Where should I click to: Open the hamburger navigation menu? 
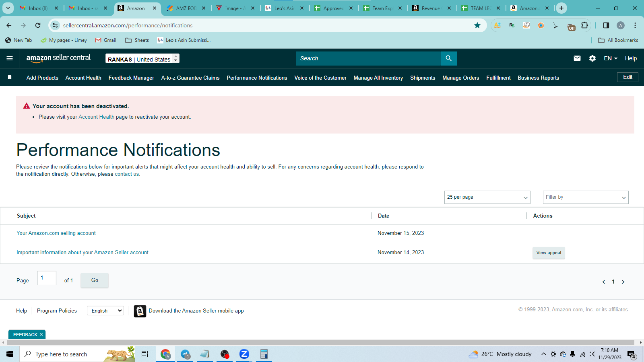[10, 58]
